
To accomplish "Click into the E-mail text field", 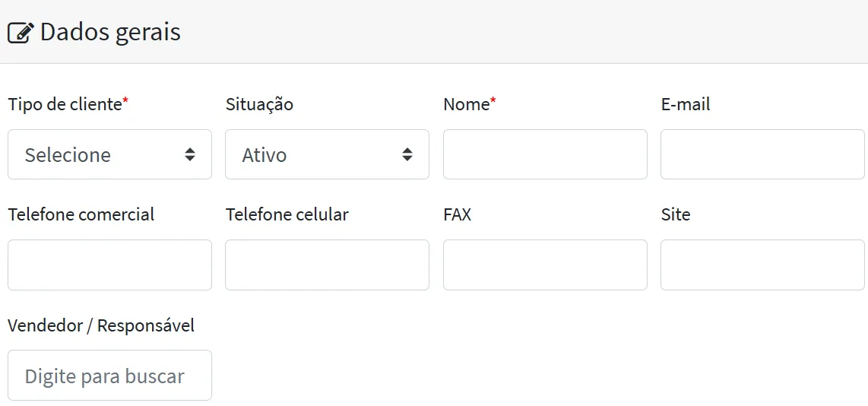I will coord(762,154).
